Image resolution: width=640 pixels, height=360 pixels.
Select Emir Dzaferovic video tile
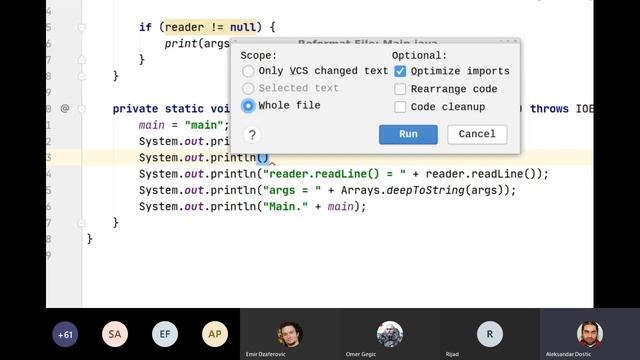tap(290, 334)
